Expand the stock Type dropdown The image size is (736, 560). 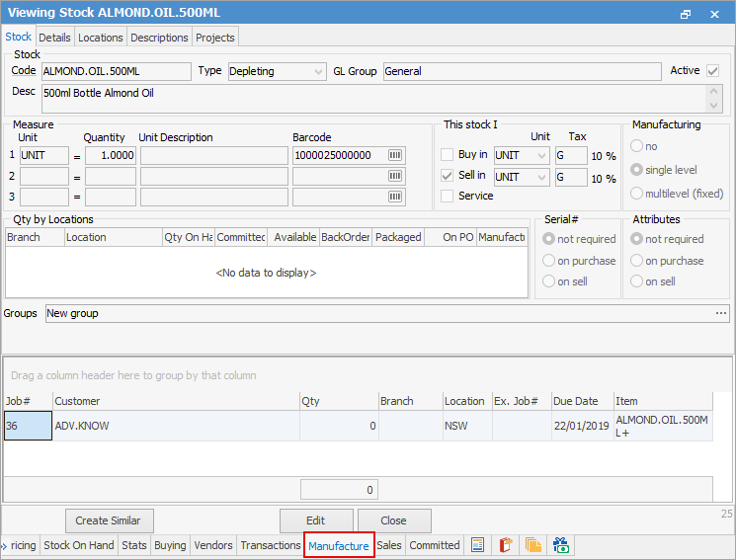pos(317,71)
